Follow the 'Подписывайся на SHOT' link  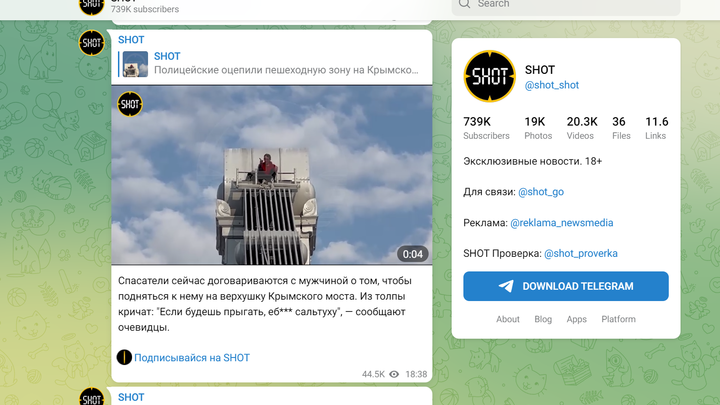tap(192, 358)
